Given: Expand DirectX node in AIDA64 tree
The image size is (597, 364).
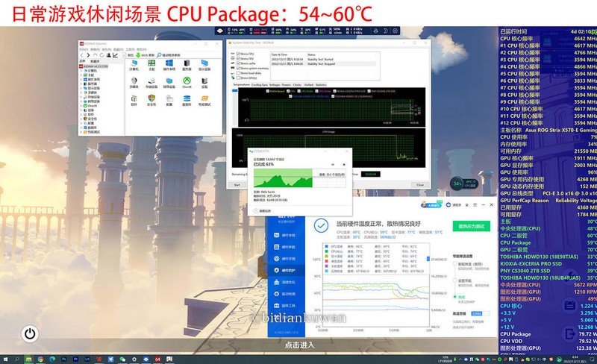Looking at the screenshot, I should (81, 106).
